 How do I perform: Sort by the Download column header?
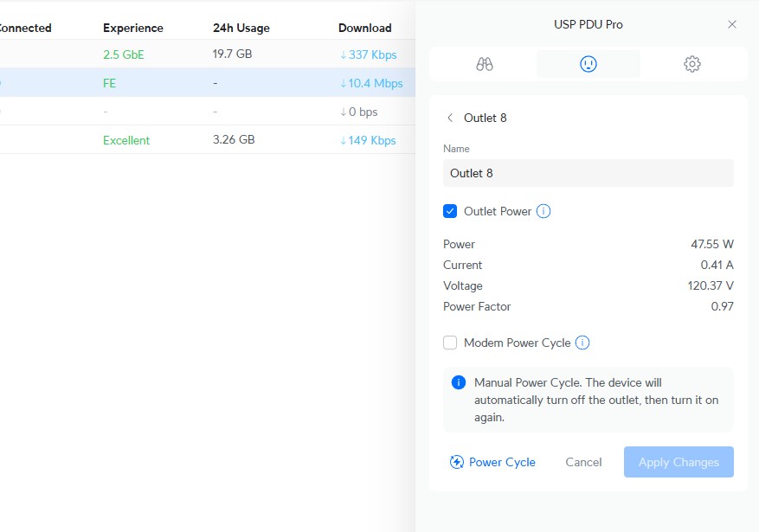(364, 28)
